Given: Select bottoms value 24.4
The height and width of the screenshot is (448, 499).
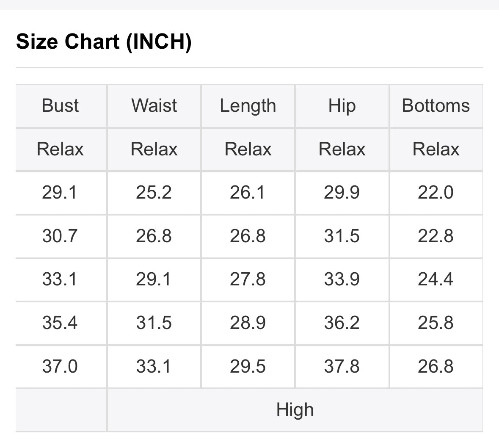Looking at the screenshot, I should tap(436, 279).
